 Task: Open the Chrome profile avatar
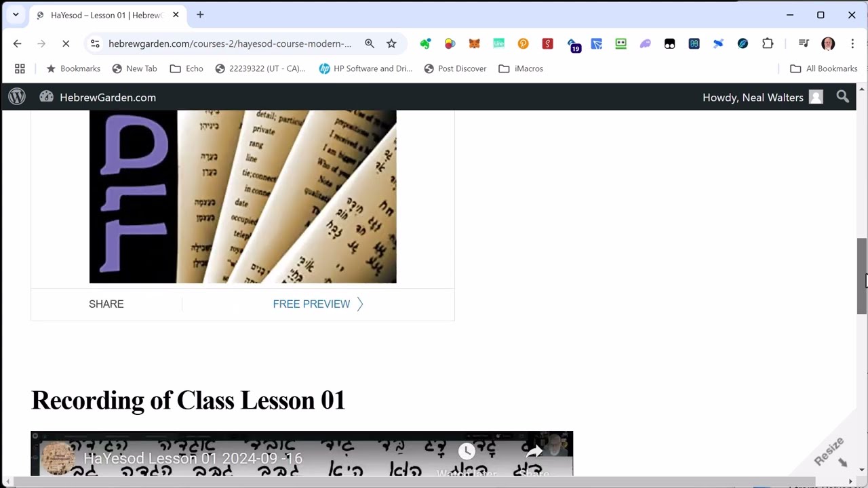(x=828, y=43)
